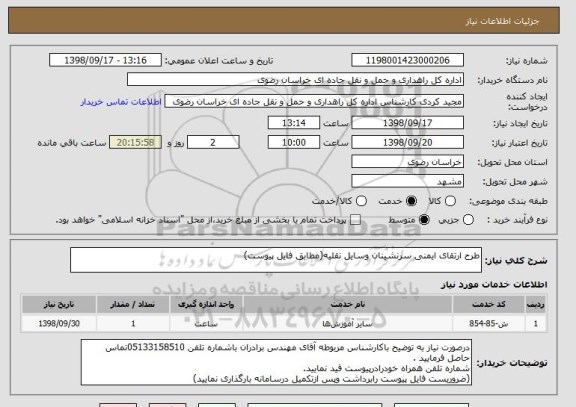Click the شماره نیاز field 1198001423000206
Viewport: 576px width, 407px height.
click(407, 60)
